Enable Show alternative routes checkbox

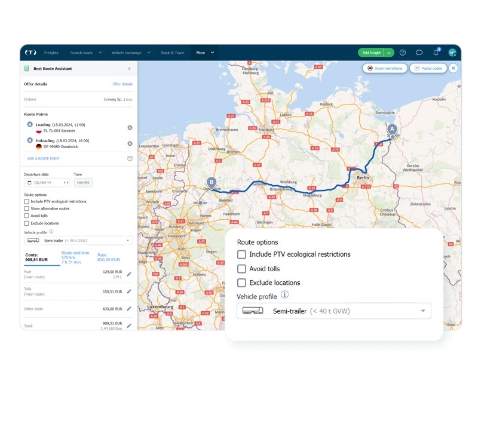(26, 208)
